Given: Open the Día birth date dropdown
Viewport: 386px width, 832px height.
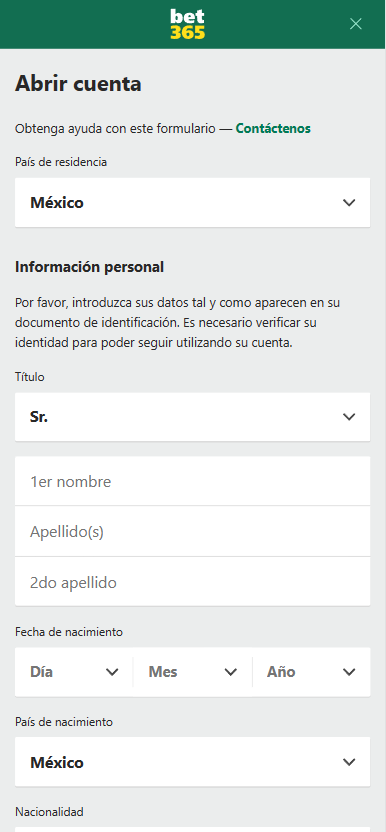Looking at the screenshot, I should point(74,672).
